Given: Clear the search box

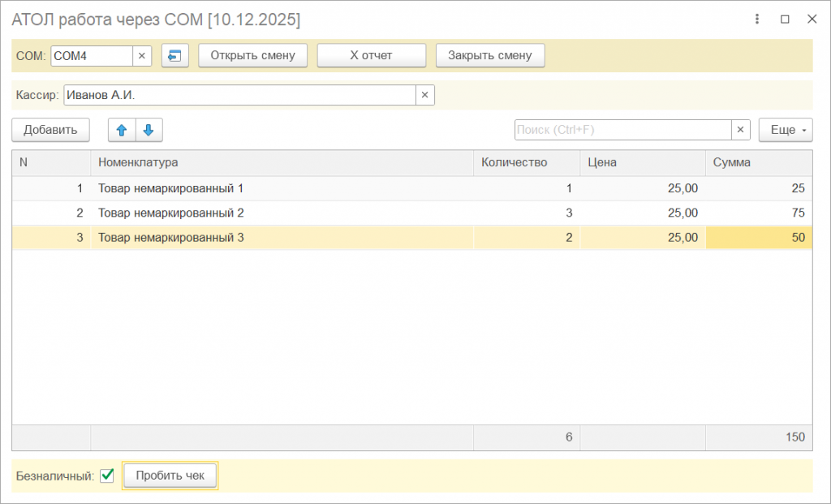Looking at the screenshot, I should pyautogui.click(x=741, y=130).
